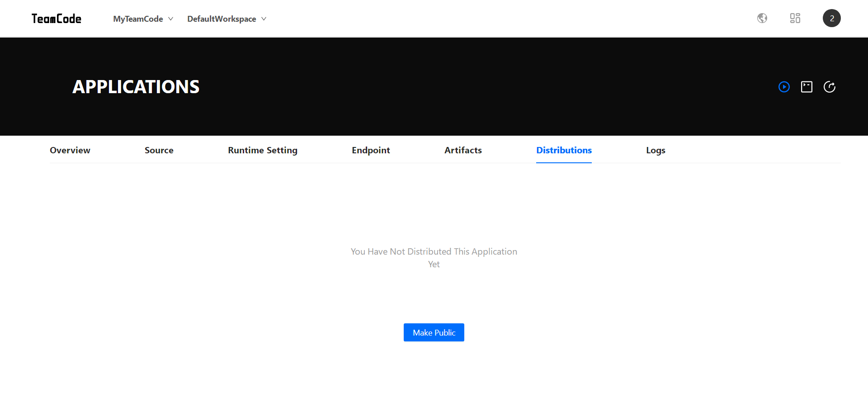Open the Runtime Setting tab
Image resolution: width=868 pixels, height=407 pixels.
[263, 150]
